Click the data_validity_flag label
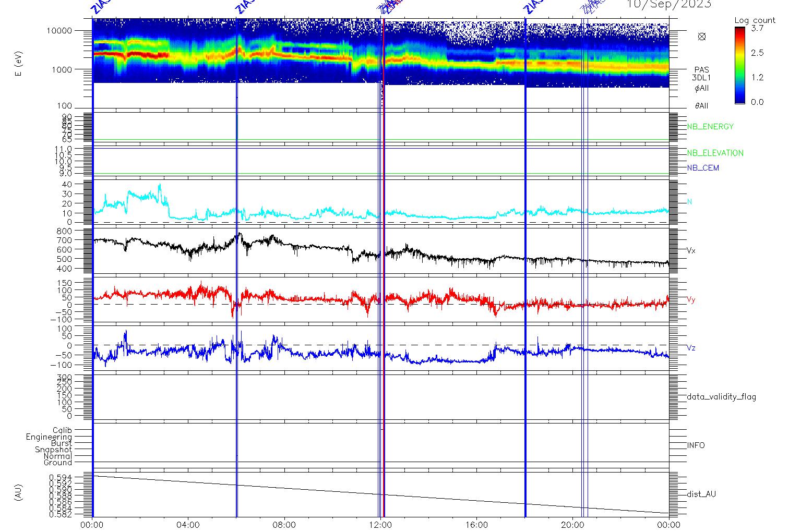Viewport: 789px width, 532px height. [722, 397]
